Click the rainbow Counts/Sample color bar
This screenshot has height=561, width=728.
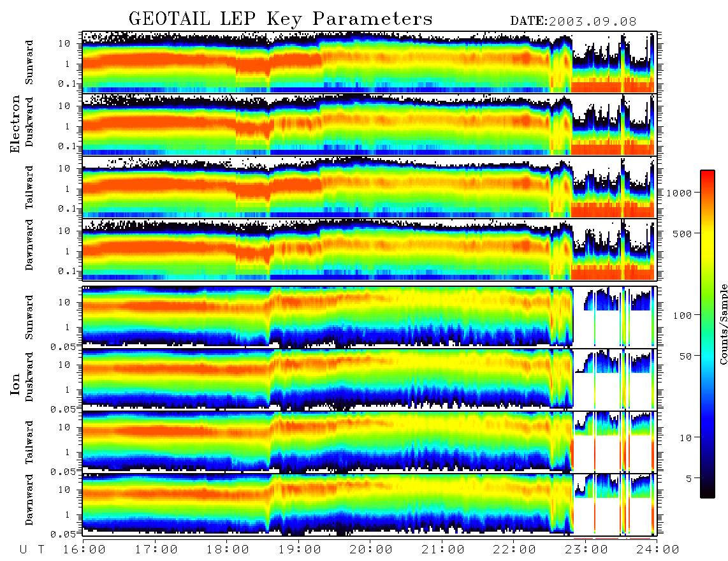(x=708, y=334)
